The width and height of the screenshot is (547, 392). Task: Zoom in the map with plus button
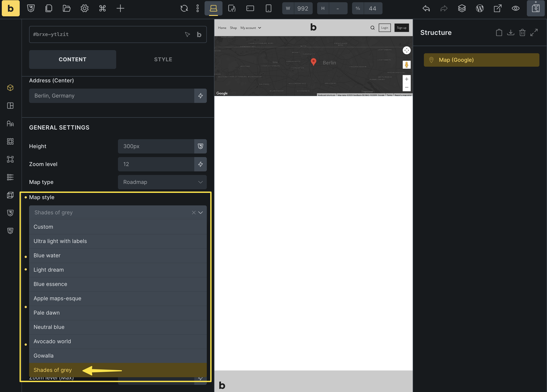click(407, 79)
